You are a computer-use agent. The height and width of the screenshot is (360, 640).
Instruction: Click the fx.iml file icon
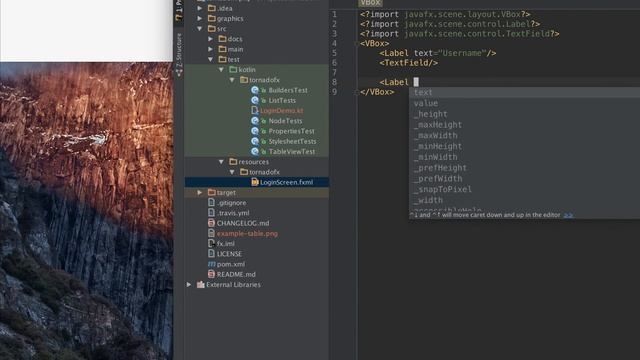coord(211,244)
